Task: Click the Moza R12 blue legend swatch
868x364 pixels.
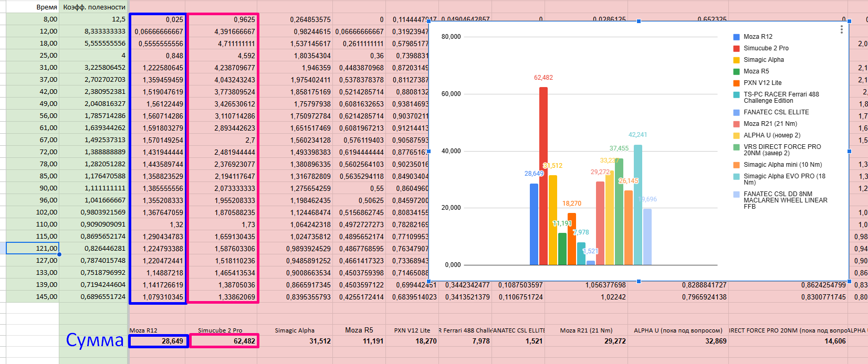Action: pos(736,37)
